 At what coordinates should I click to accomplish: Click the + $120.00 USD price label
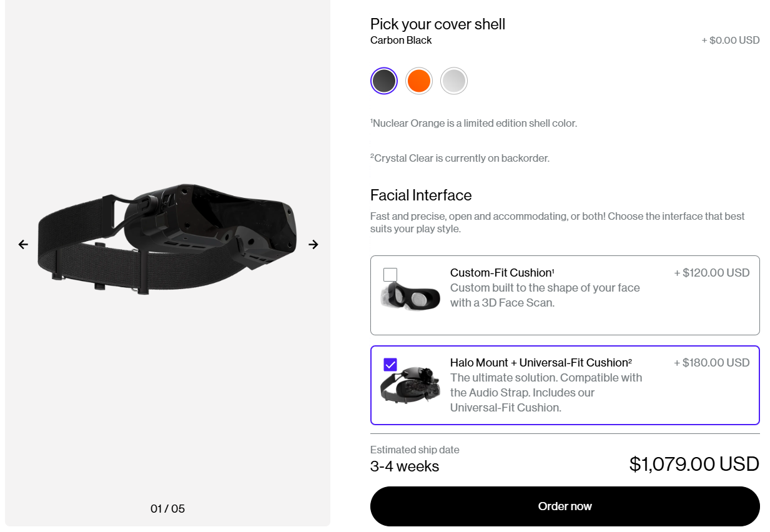point(712,273)
